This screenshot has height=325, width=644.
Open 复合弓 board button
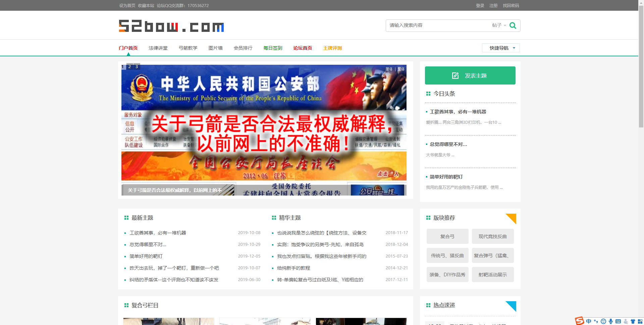[x=447, y=236]
